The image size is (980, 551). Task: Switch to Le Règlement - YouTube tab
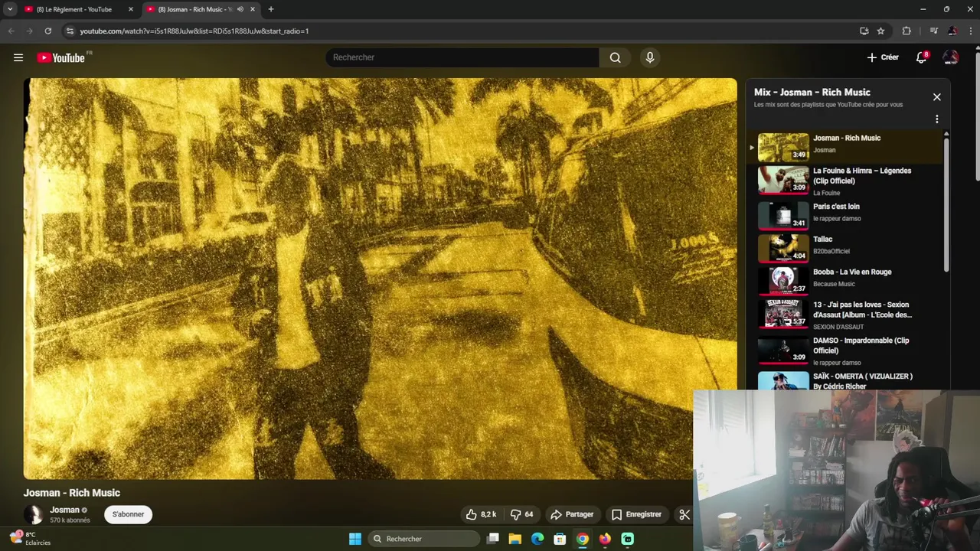tap(74, 9)
